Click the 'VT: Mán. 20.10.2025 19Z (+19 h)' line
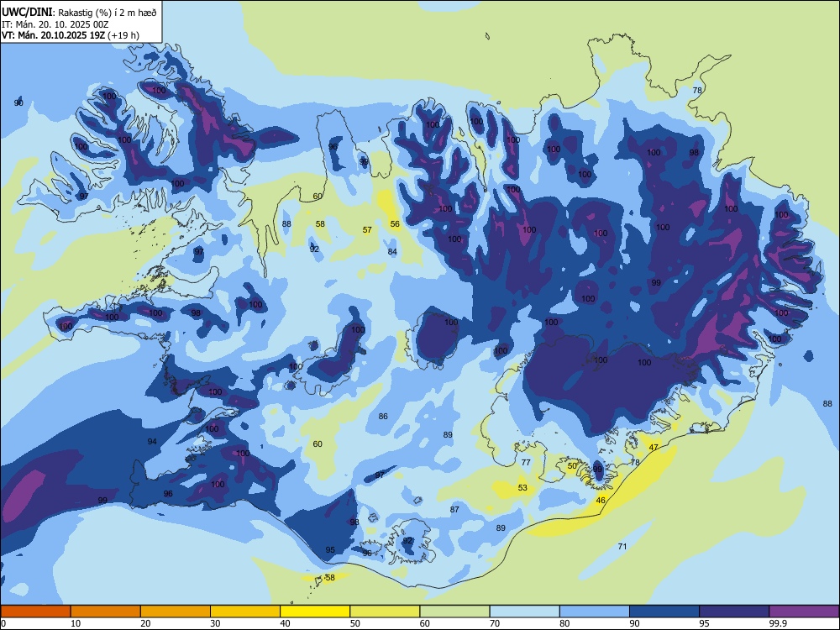Viewport: 840px width, 630px height. pyautogui.click(x=71, y=35)
